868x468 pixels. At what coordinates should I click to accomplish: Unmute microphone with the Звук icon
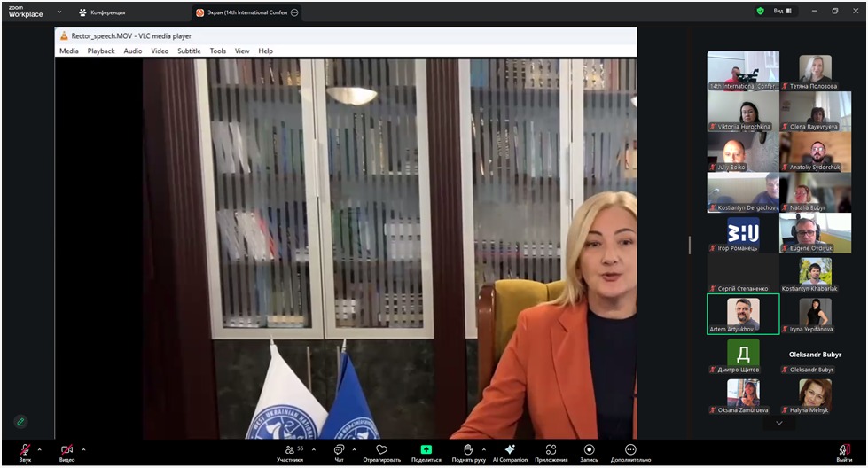(25, 450)
